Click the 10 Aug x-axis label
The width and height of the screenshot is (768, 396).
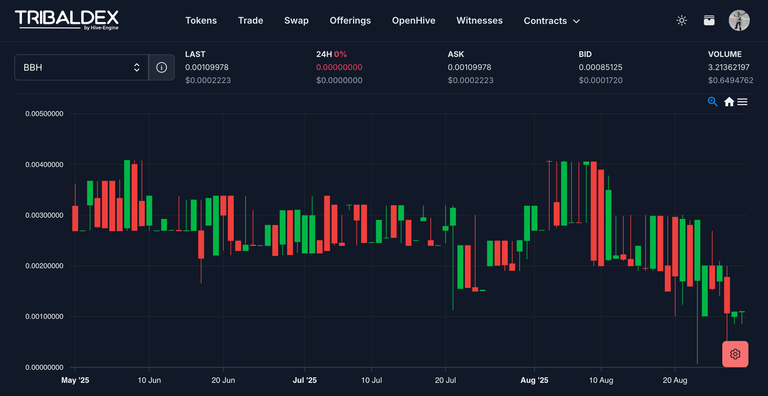(x=601, y=380)
